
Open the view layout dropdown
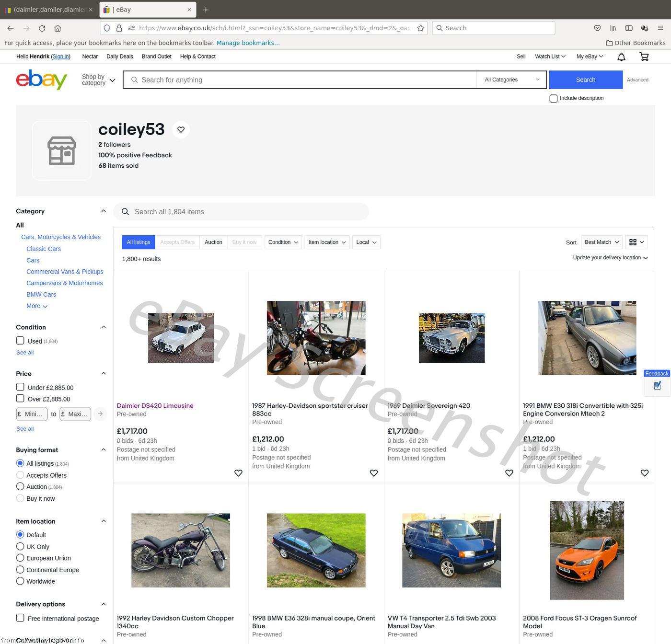click(x=636, y=242)
